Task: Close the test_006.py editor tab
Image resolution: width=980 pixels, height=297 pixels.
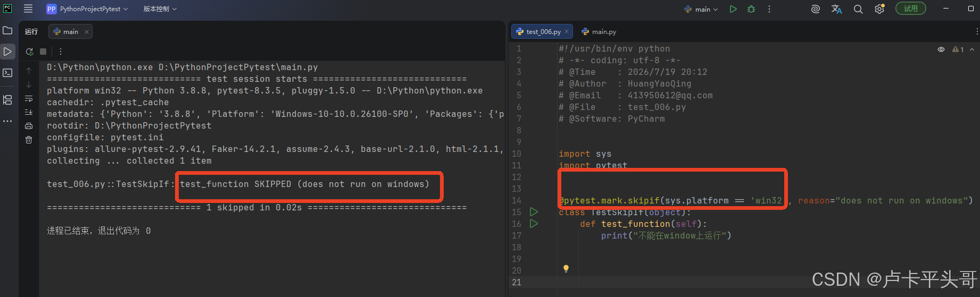Action: [567, 32]
